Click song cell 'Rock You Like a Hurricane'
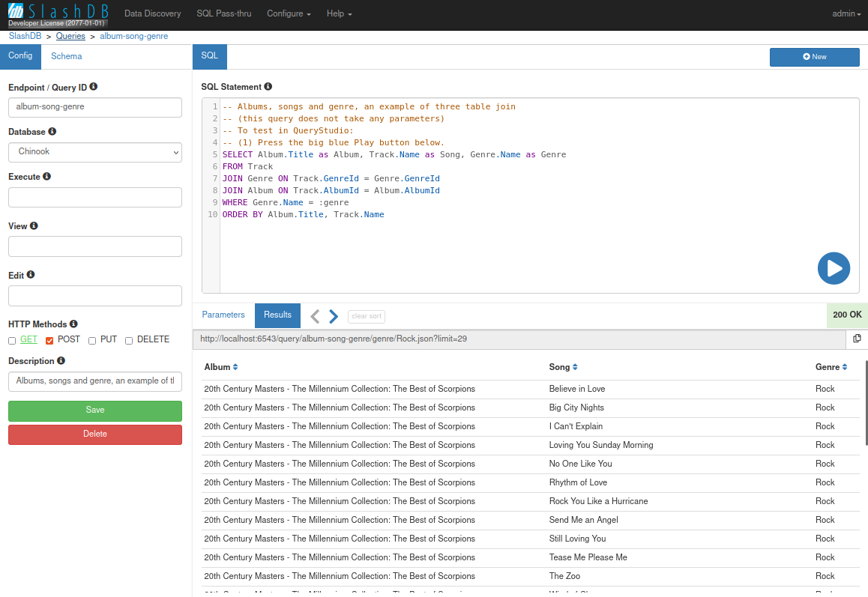 click(598, 501)
